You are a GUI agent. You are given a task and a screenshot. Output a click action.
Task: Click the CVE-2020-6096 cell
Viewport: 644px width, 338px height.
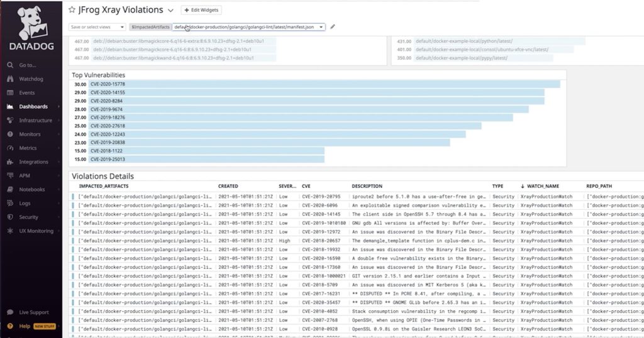319,205
